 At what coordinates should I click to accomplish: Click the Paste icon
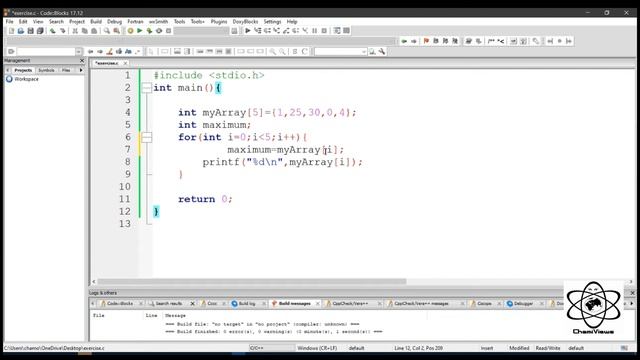[x=94, y=31]
